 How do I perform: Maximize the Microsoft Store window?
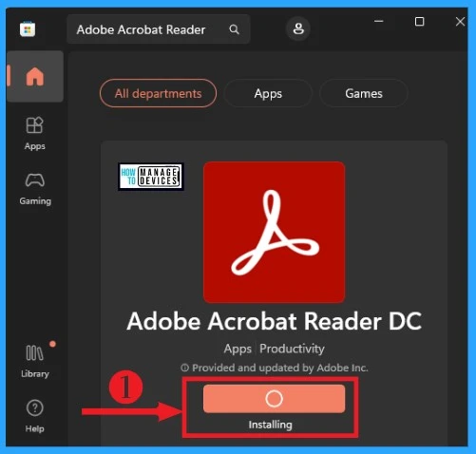pos(419,21)
